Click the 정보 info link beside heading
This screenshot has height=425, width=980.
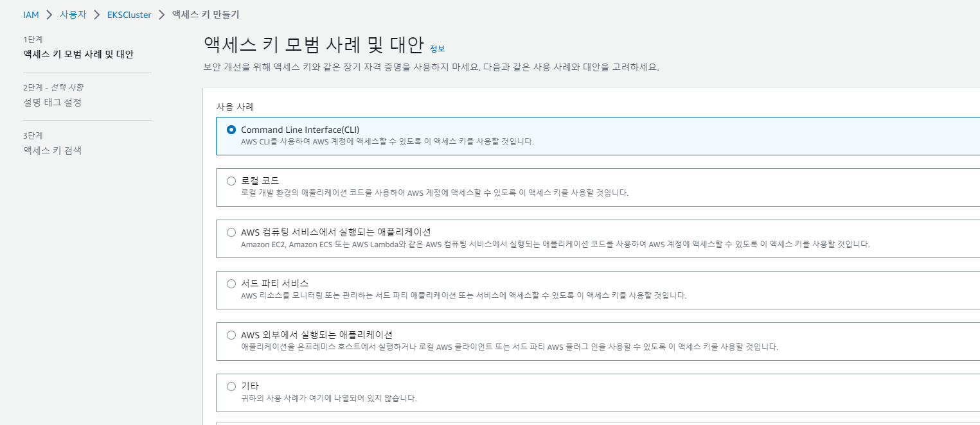tap(437, 49)
